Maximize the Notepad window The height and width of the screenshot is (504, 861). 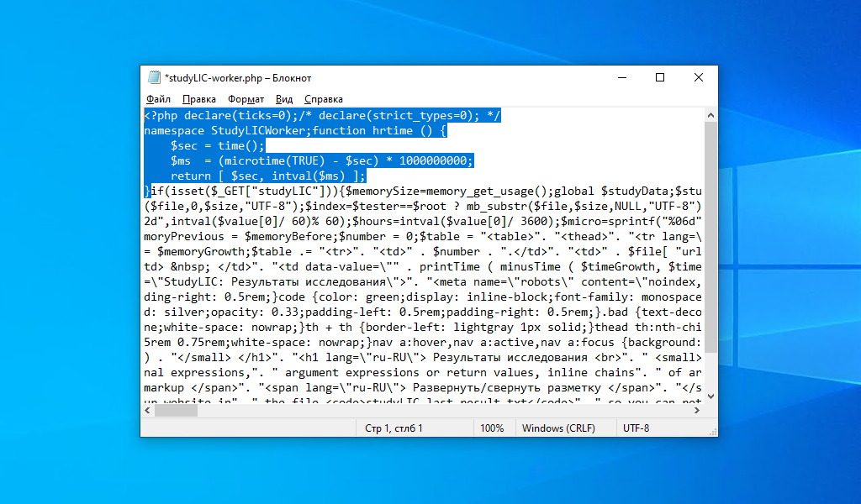point(660,78)
